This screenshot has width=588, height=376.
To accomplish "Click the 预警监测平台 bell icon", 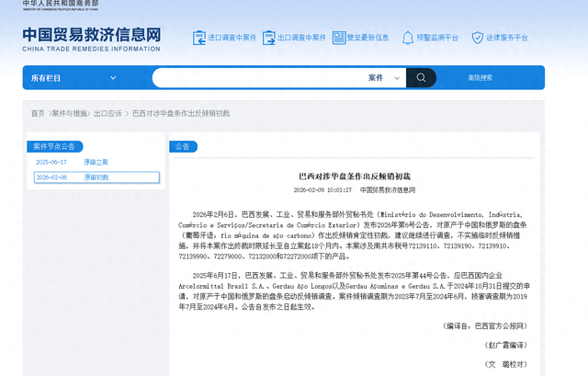I will tap(406, 38).
